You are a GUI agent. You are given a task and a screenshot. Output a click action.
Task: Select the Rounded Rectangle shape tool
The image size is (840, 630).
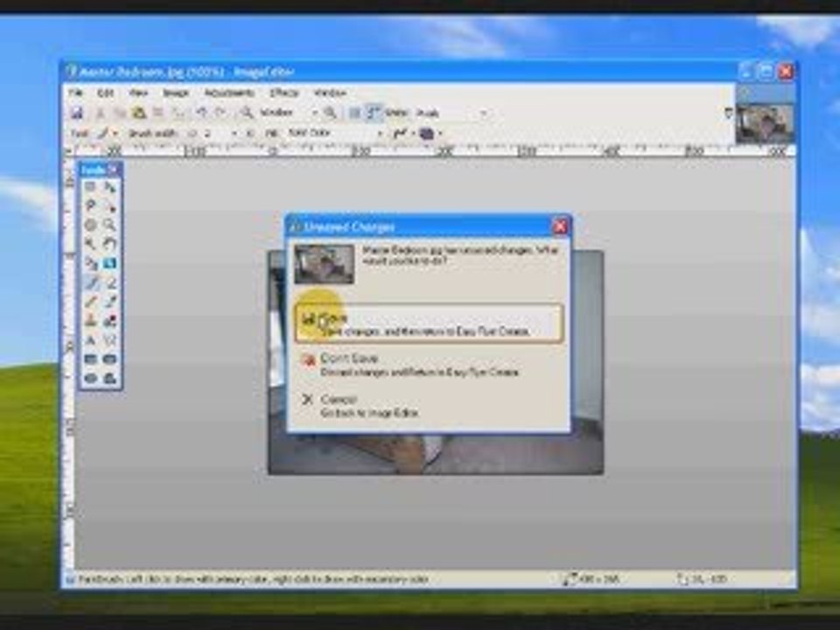(x=110, y=360)
